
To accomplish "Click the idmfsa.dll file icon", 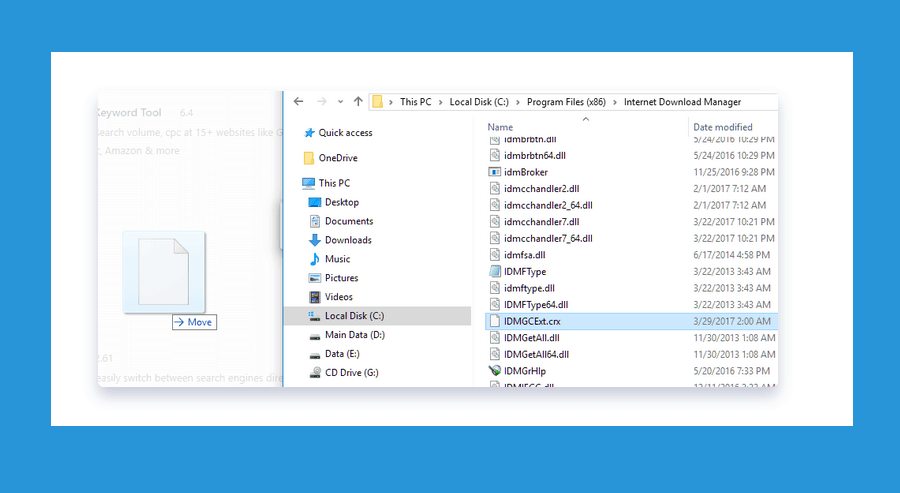I will tap(494, 255).
